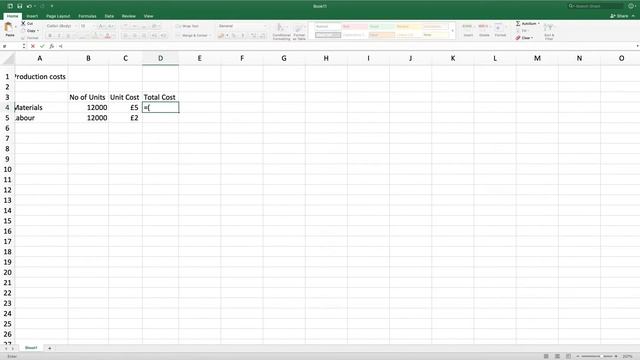Click the Search Sheet field
The image size is (640, 360).
click(596, 6)
